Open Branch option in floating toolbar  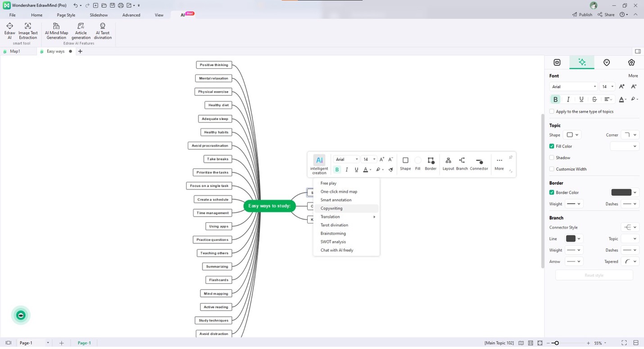(x=462, y=164)
